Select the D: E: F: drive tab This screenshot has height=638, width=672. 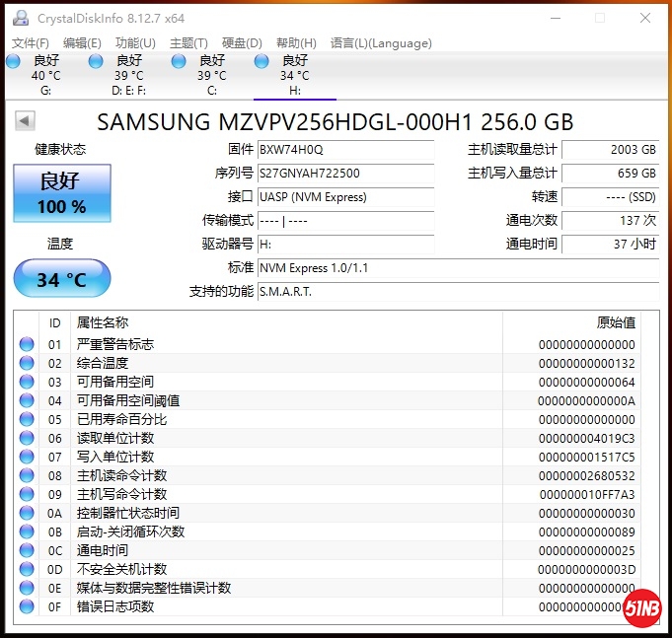128,75
